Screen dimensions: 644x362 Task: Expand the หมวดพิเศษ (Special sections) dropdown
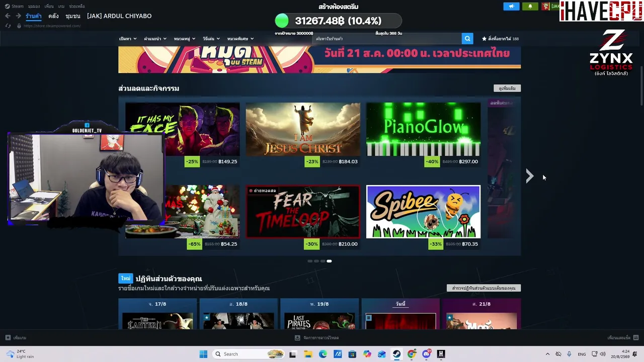click(x=240, y=39)
